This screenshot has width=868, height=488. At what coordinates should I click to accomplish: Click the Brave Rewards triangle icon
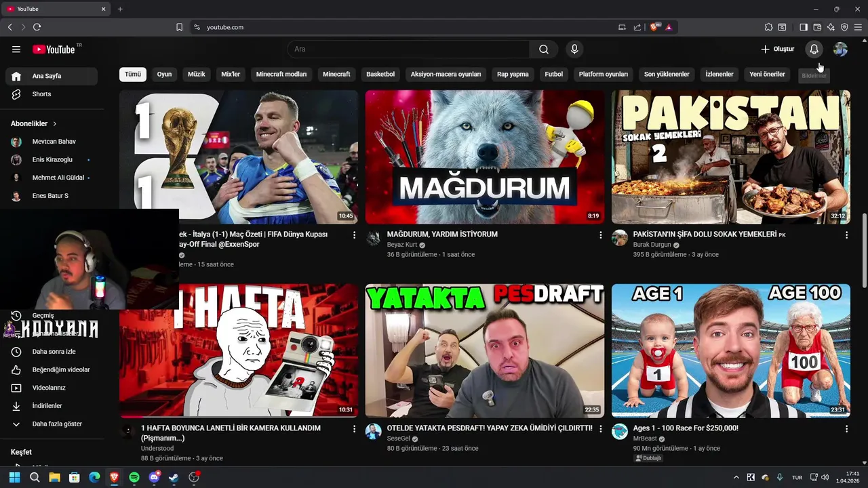[669, 27]
